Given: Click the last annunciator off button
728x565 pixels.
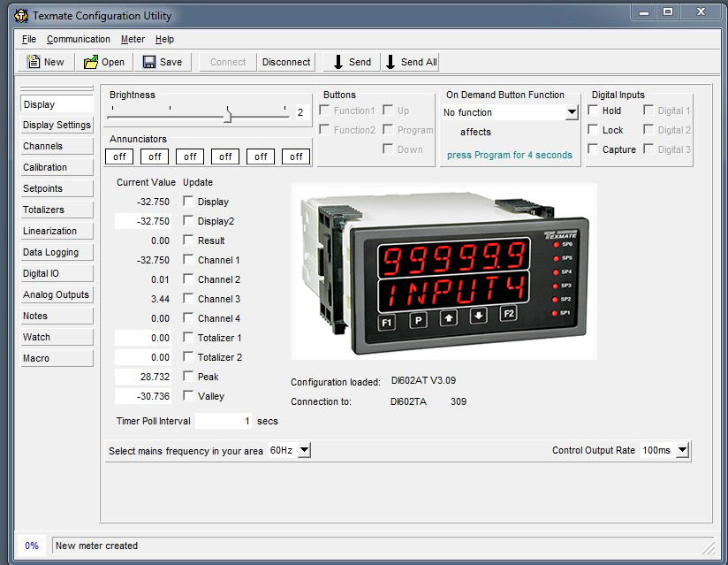Looking at the screenshot, I should [296, 157].
